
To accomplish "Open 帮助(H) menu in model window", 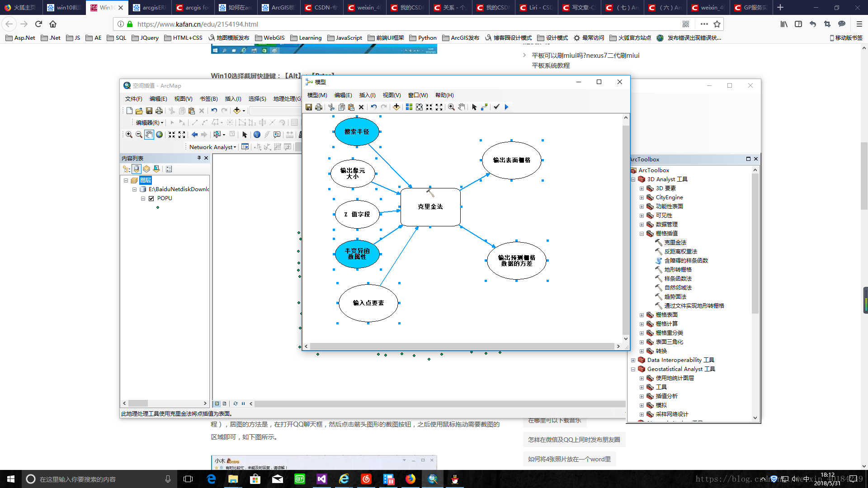I will pos(444,95).
